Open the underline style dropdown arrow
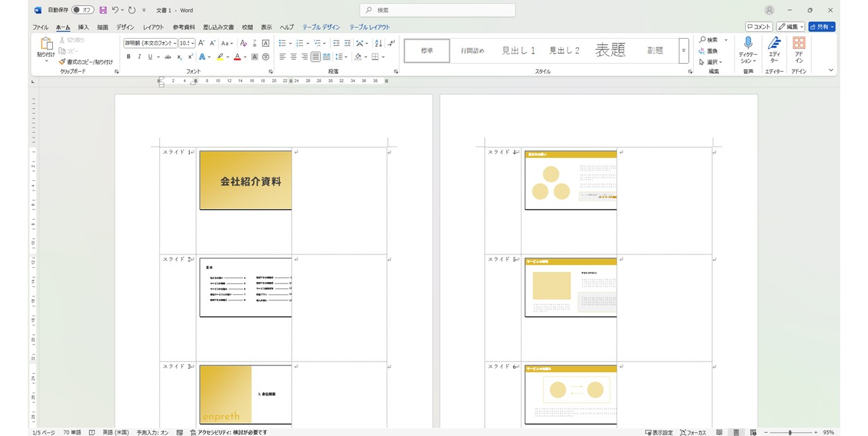Viewport: 868px width, 436px height. click(159, 57)
